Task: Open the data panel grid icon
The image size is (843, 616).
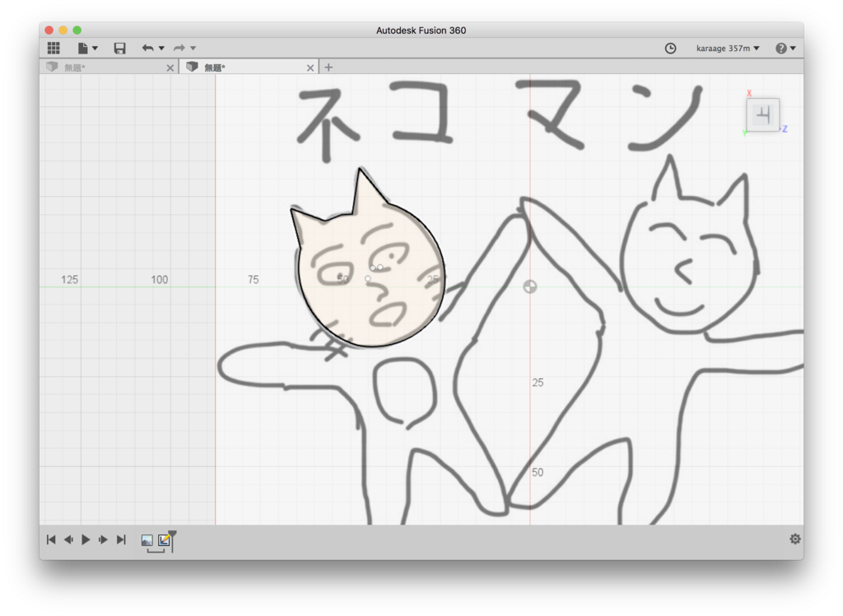Action: click(54, 48)
